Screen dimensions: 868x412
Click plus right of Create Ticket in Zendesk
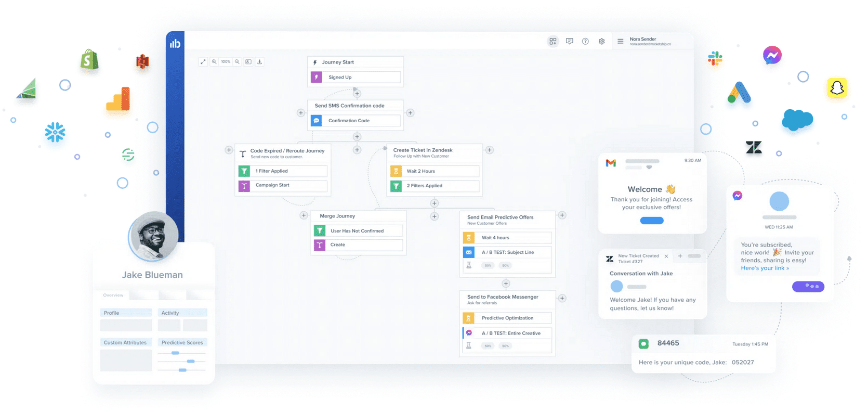(489, 150)
